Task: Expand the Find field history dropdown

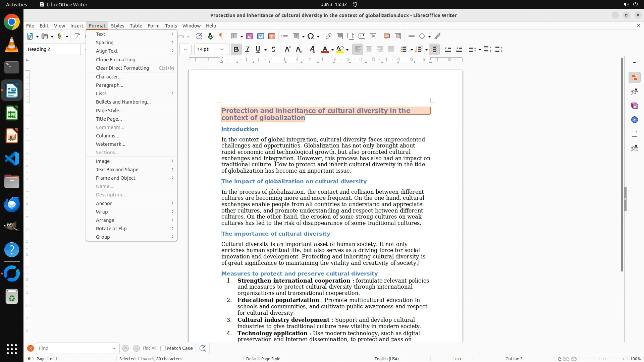Action: (x=114, y=348)
